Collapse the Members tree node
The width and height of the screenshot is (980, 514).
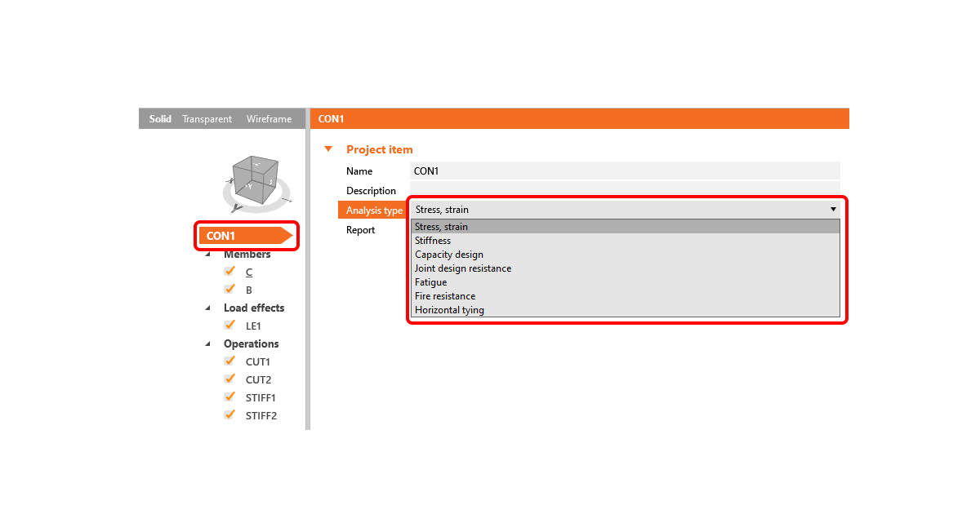coord(209,254)
